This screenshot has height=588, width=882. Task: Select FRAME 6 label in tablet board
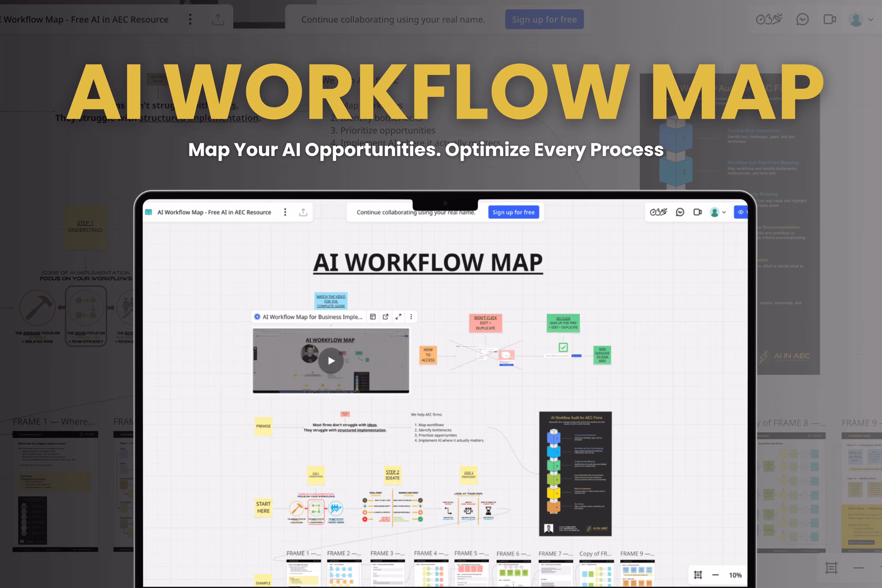[513, 554]
